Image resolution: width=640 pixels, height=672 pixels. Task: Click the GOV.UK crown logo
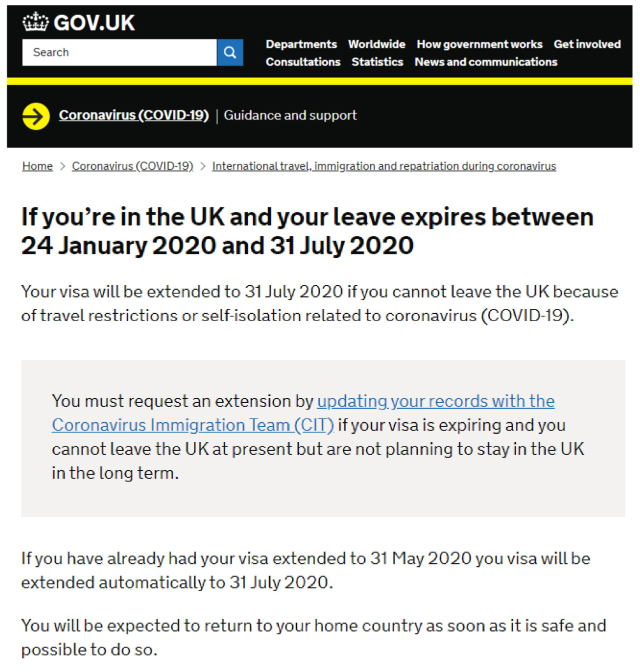[x=35, y=22]
